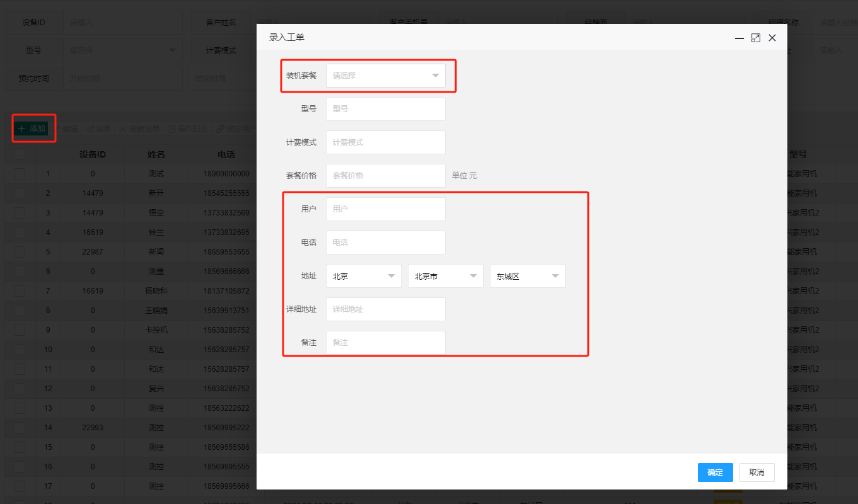Close the 录入工单 dialog

pos(772,38)
